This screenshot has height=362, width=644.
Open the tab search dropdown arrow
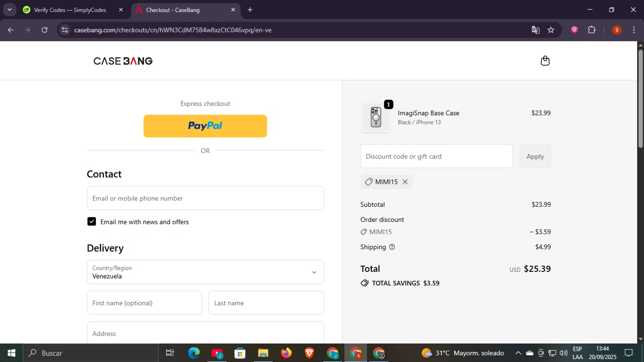[9, 10]
